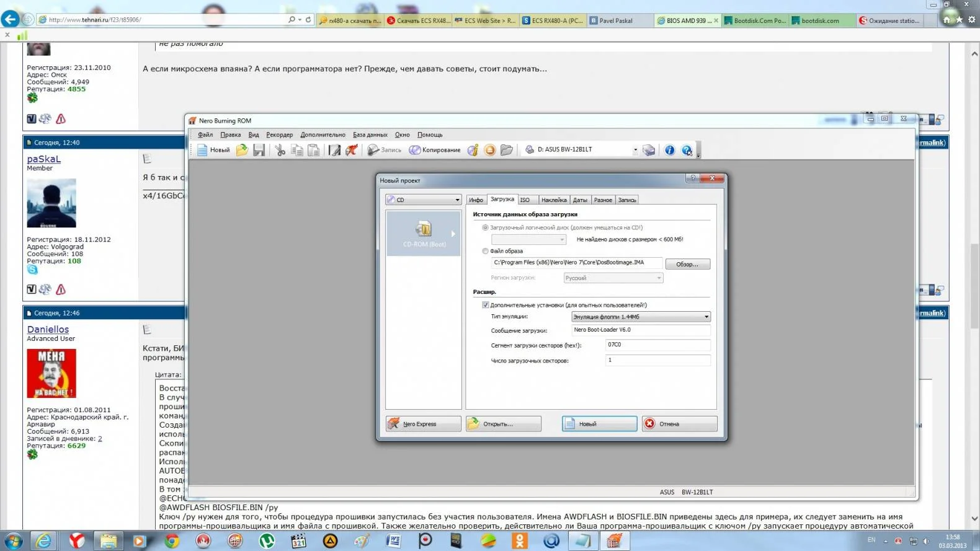980x551 pixels.
Task: Open the Рекордер menu
Action: [x=279, y=134]
